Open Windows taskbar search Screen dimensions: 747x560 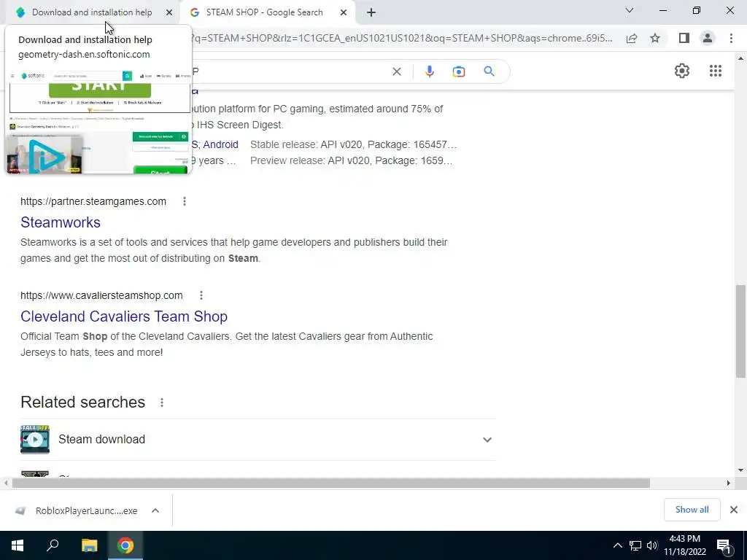pos(53,545)
